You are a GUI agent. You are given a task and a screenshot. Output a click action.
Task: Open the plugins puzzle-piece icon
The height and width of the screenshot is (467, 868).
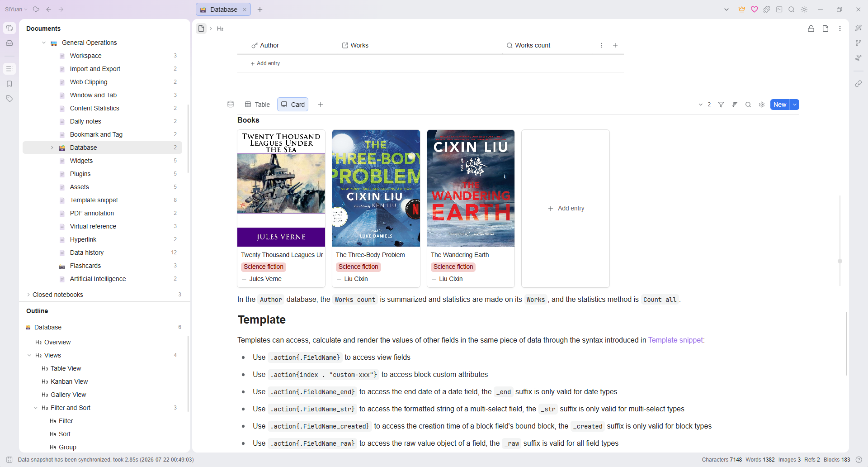[x=767, y=9]
